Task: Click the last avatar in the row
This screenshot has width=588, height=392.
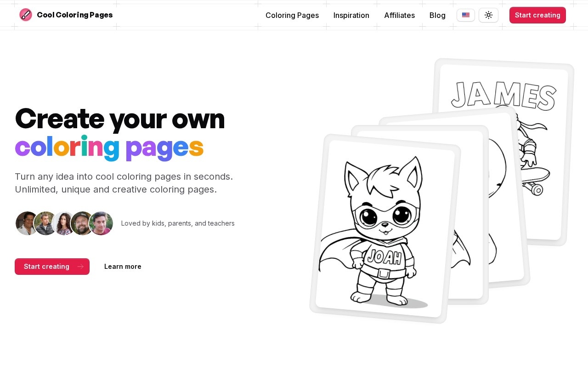Action: (102, 223)
